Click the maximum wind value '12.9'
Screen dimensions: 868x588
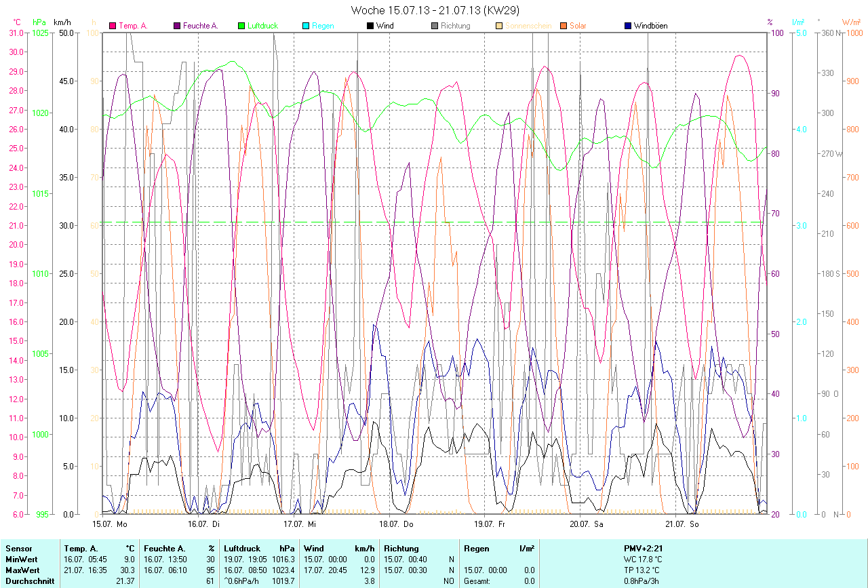point(366,570)
